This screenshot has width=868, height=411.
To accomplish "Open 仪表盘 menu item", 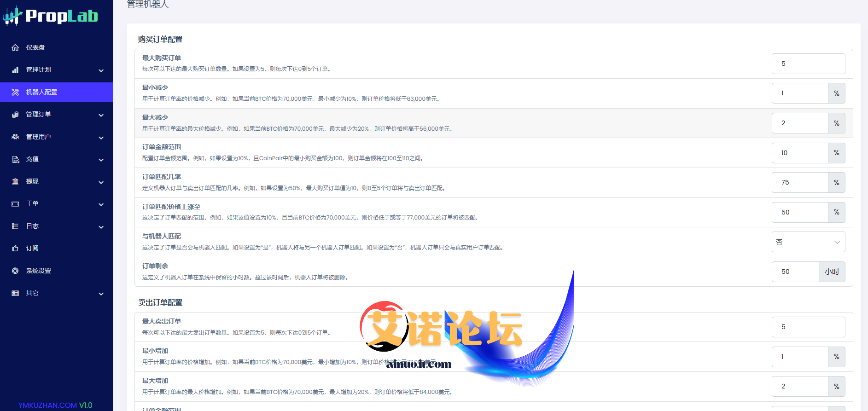I will pyautogui.click(x=57, y=47).
